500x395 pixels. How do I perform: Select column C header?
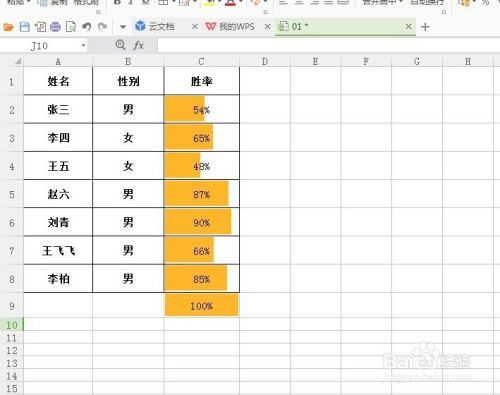pyautogui.click(x=201, y=62)
